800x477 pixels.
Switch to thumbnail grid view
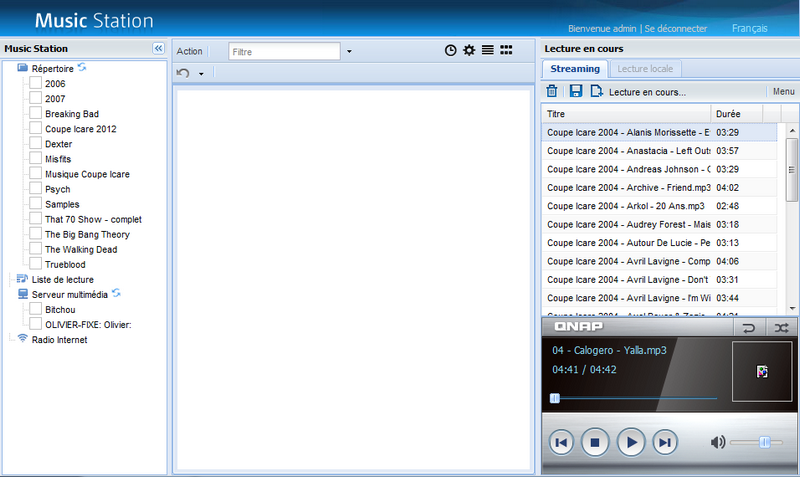point(506,50)
